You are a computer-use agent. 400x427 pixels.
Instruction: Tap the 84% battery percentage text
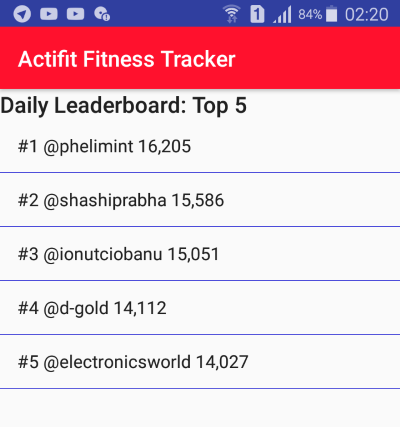(x=310, y=15)
